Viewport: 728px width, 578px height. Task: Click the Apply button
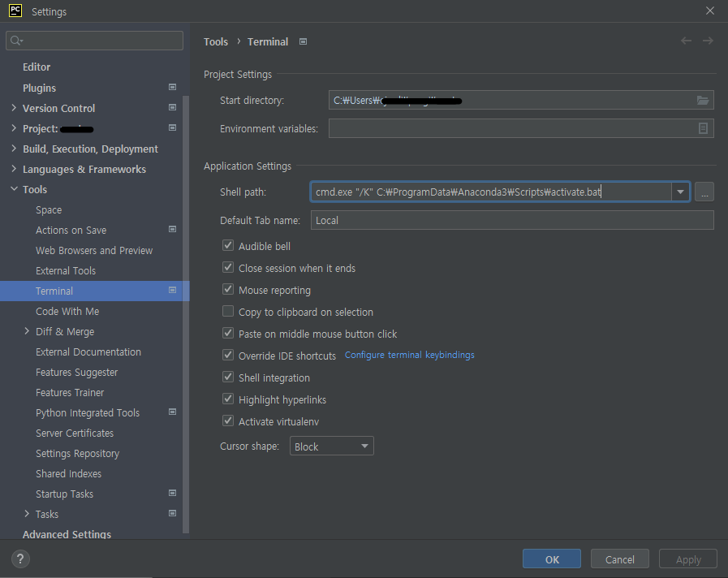688,559
